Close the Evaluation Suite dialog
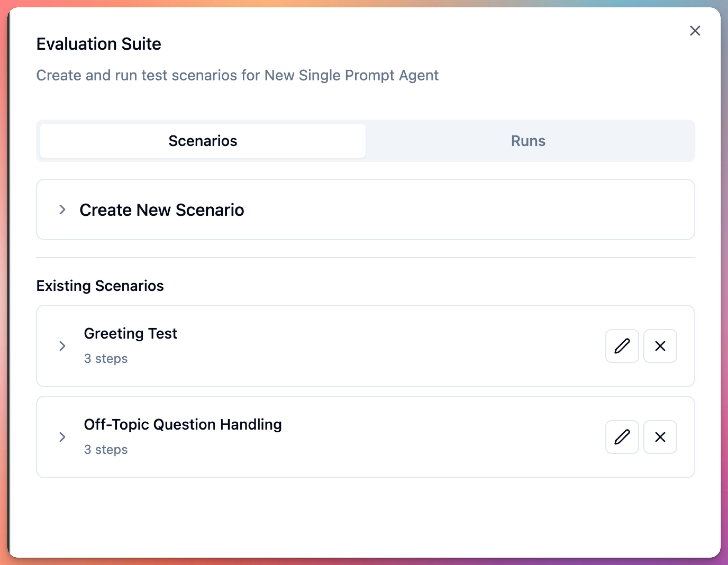The image size is (728, 565). (x=695, y=31)
